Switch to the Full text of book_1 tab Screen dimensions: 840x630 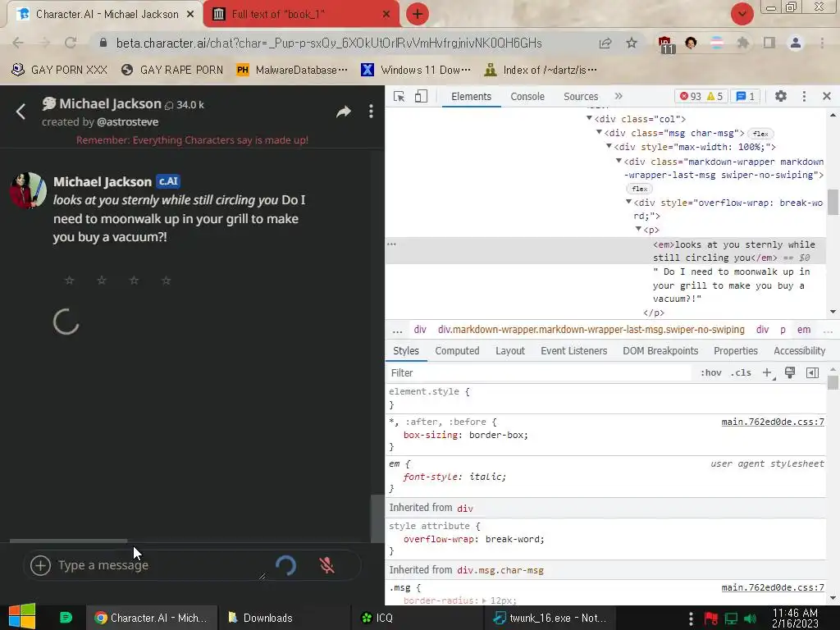click(x=301, y=15)
